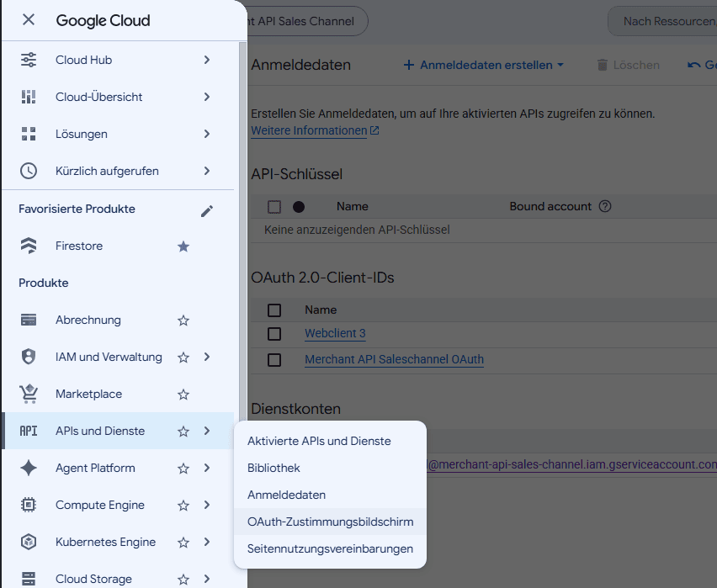The image size is (717, 588).
Task: Expand the APIs und Dienste chevron
Action: coord(207,431)
